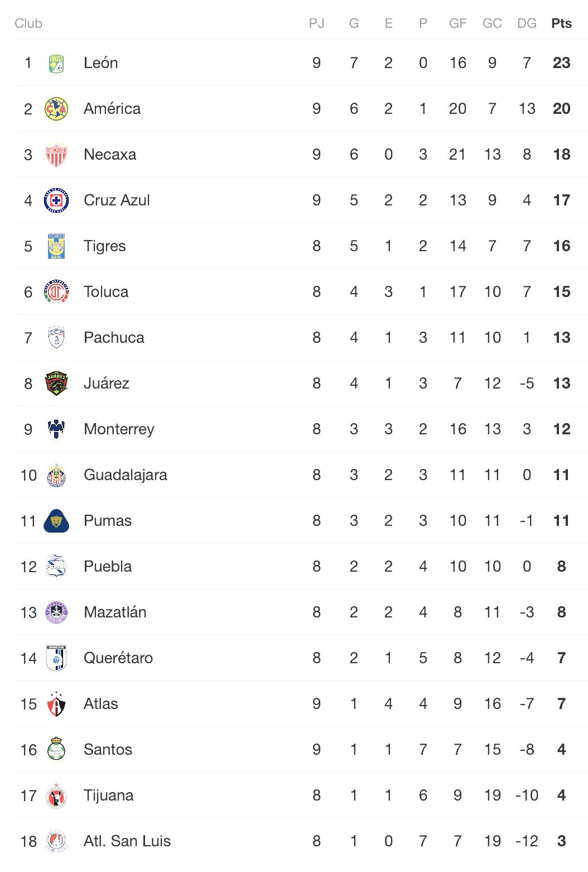Click the Necaxa club crest icon

tap(56, 155)
